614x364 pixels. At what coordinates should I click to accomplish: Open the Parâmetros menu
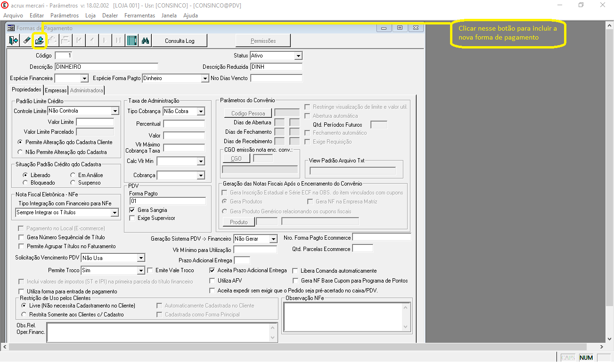click(x=65, y=16)
